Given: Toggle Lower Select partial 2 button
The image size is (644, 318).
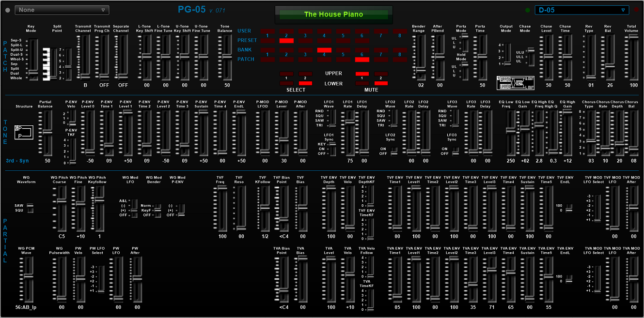Looking at the screenshot, I should coord(305,83).
